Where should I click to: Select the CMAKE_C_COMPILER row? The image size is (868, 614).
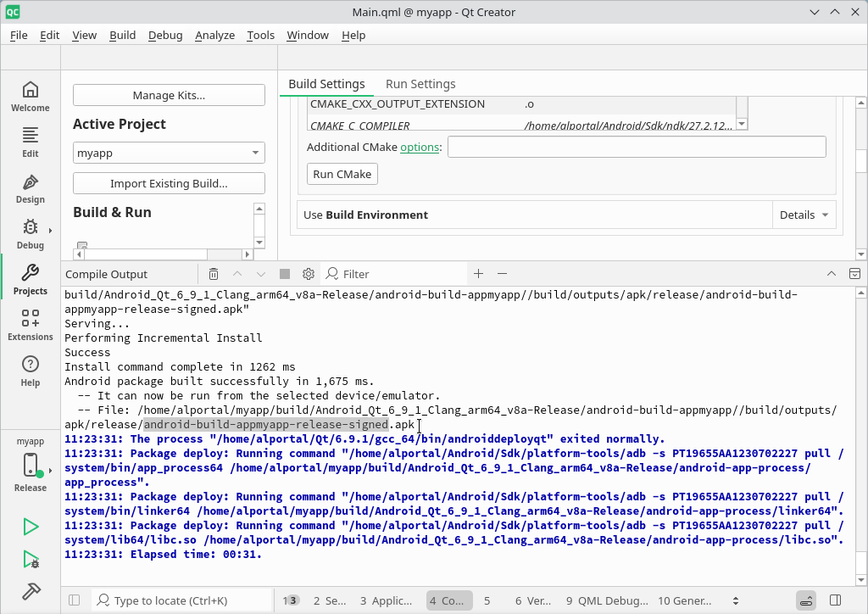coord(521,126)
